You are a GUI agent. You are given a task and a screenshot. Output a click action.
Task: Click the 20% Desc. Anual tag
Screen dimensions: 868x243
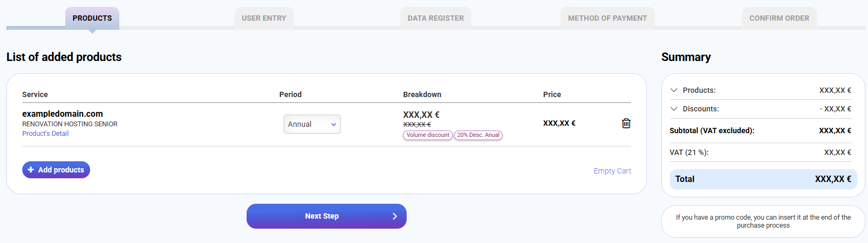(478, 135)
